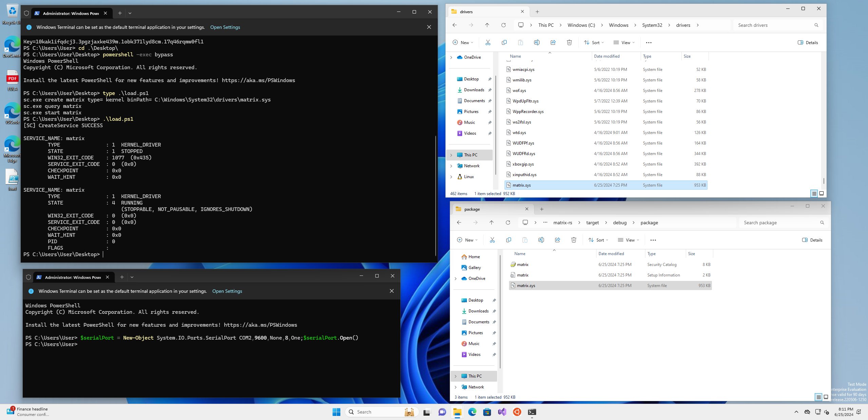Unpin Downloads from the sidebar
Image resolution: width=868 pixels, height=420 pixels.
pos(490,90)
